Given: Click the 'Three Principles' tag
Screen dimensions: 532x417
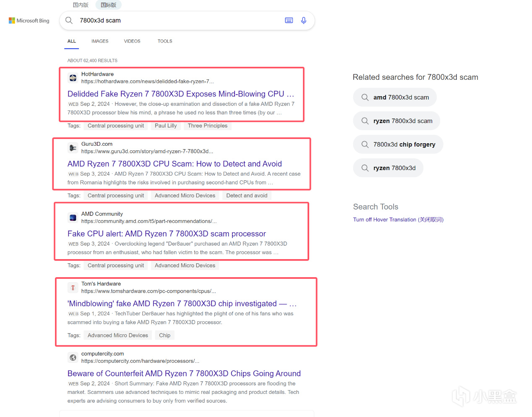Looking at the screenshot, I should (208, 126).
